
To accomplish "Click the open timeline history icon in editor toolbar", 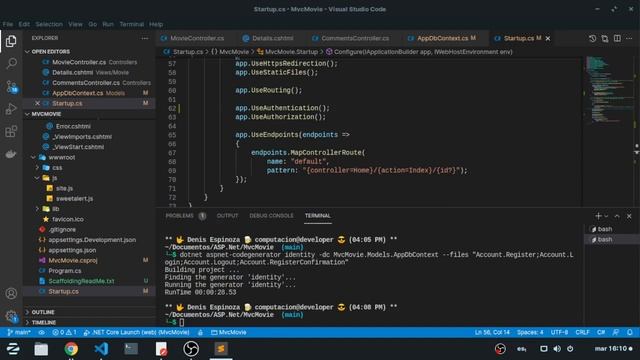I will coord(592,38).
